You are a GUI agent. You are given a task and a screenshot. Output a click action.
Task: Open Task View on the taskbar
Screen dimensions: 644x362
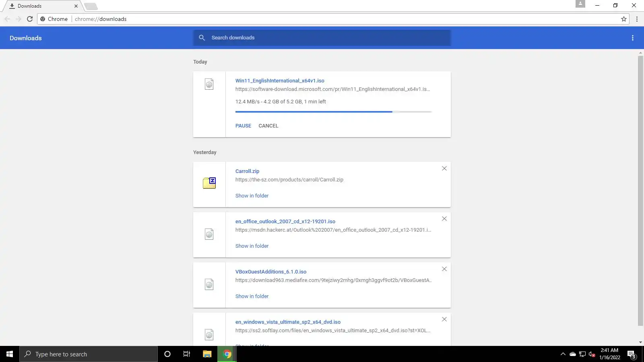pos(187,354)
